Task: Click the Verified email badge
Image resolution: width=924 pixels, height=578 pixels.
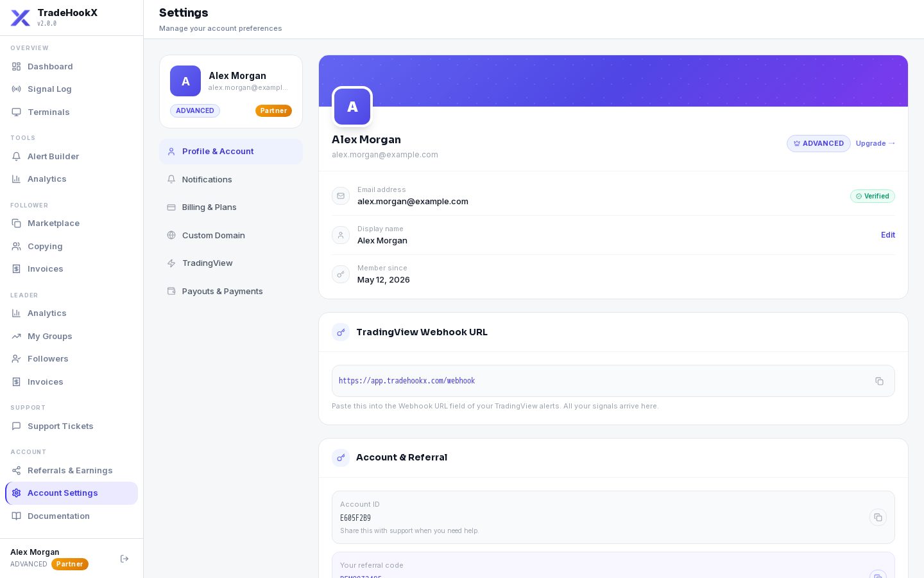Action: click(873, 197)
